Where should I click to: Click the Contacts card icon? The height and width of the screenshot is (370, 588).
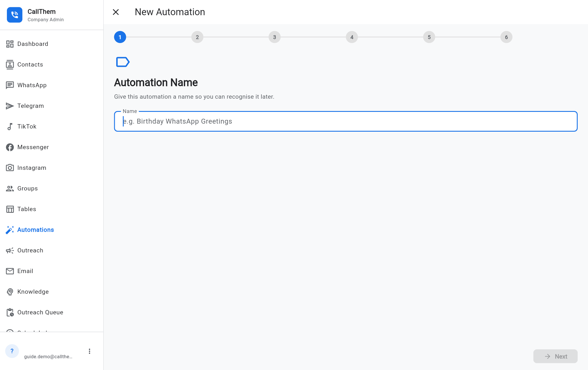(10, 65)
